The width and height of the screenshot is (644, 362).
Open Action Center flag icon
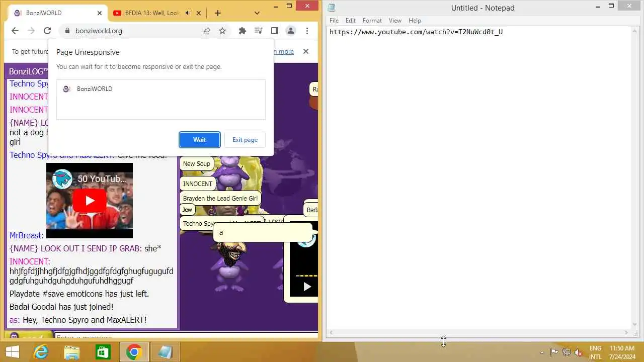(554, 352)
